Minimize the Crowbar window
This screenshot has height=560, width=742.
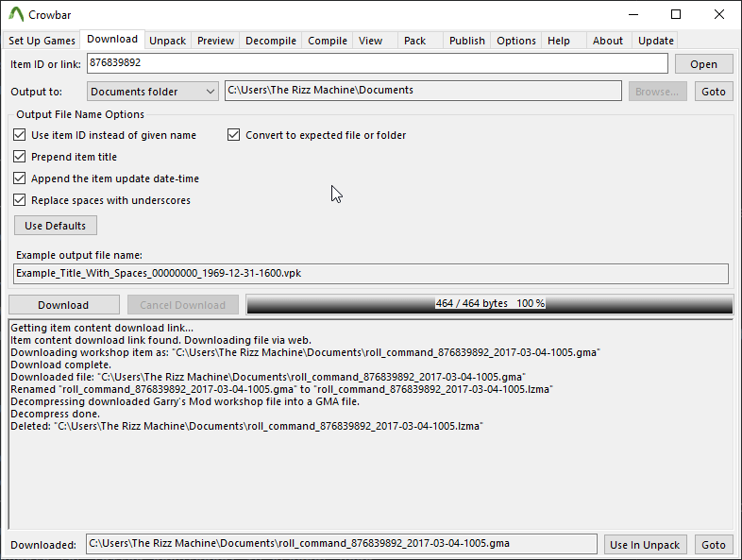point(633,14)
